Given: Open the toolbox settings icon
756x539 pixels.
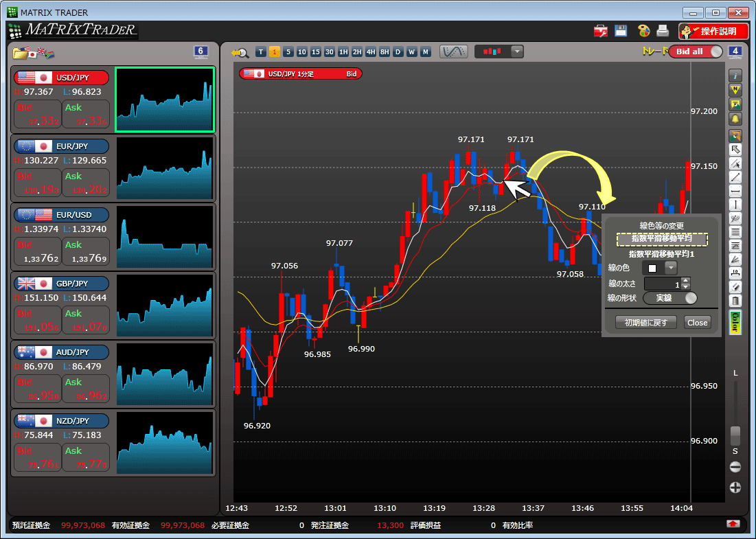Looking at the screenshot, I should point(601,32).
